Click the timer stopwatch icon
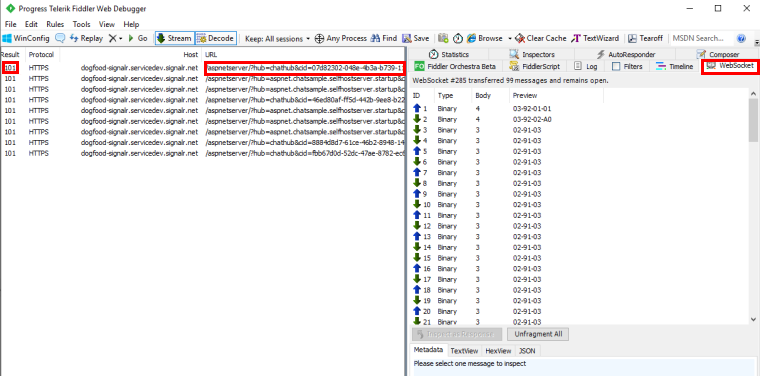This screenshot has width=760, height=376. pos(458,38)
